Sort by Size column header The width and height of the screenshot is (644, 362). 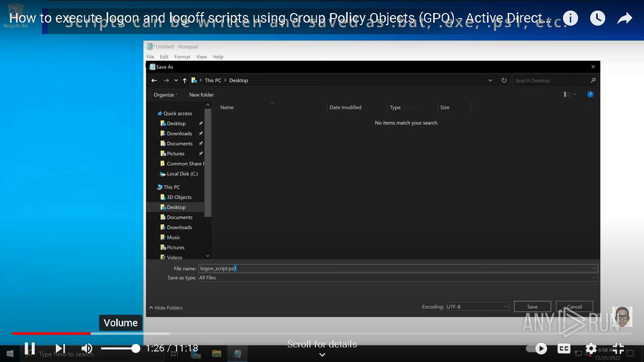click(x=445, y=108)
